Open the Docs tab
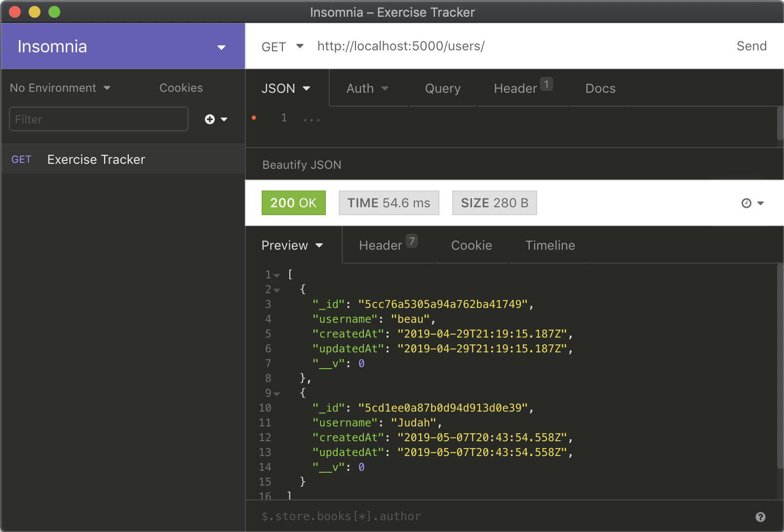This screenshot has height=532, width=784. click(600, 88)
